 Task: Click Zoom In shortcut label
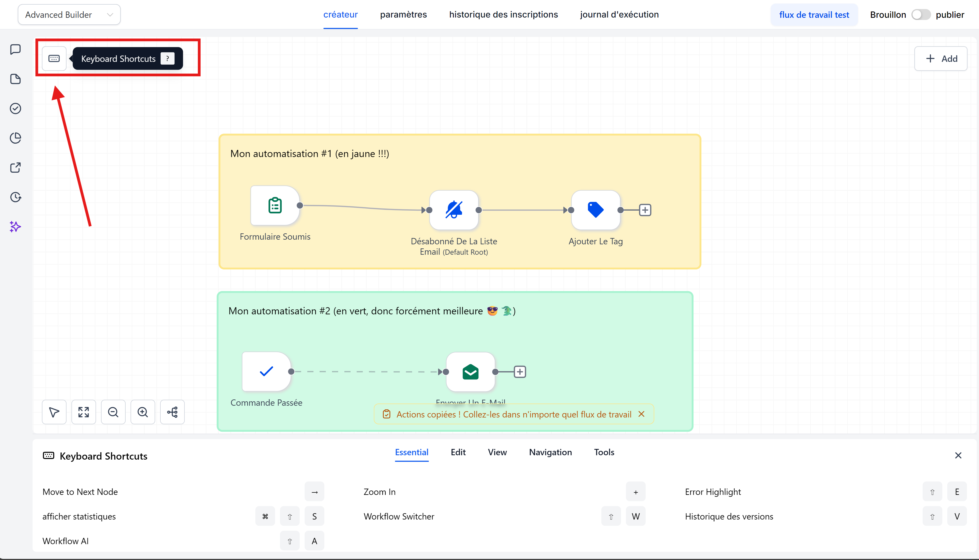pos(379,492)
